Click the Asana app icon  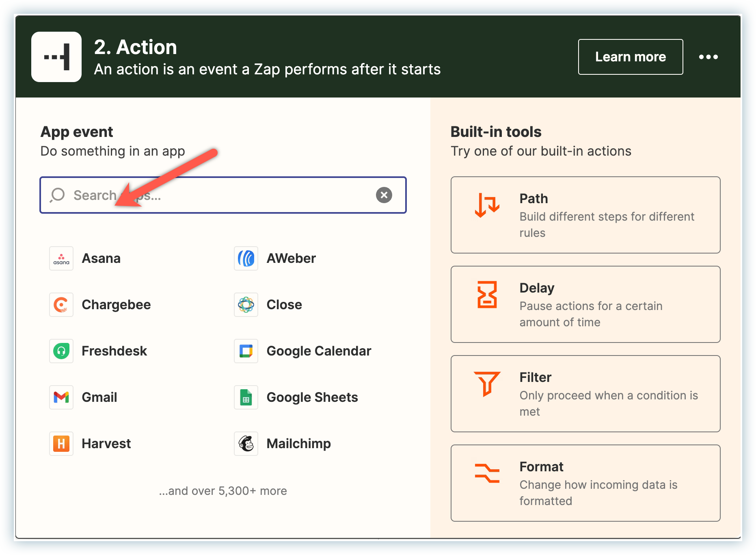pos(61,258)
